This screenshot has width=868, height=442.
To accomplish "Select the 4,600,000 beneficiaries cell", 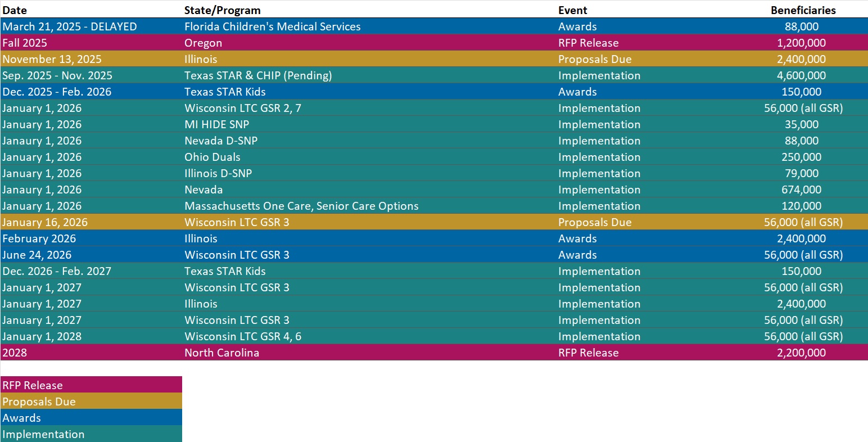I will point(802,75).
